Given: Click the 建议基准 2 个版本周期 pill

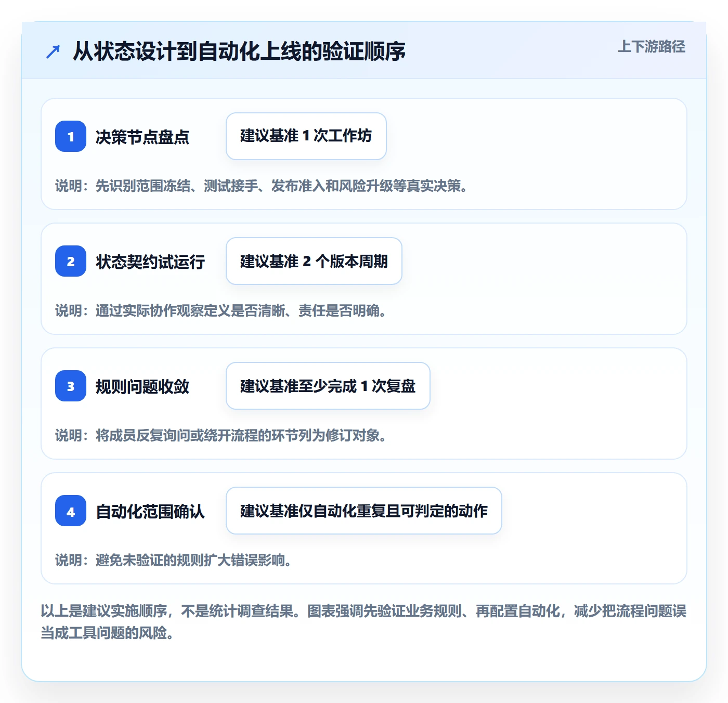Looking at the screenshot, I should pyautogui.click(x=314, y=261).
